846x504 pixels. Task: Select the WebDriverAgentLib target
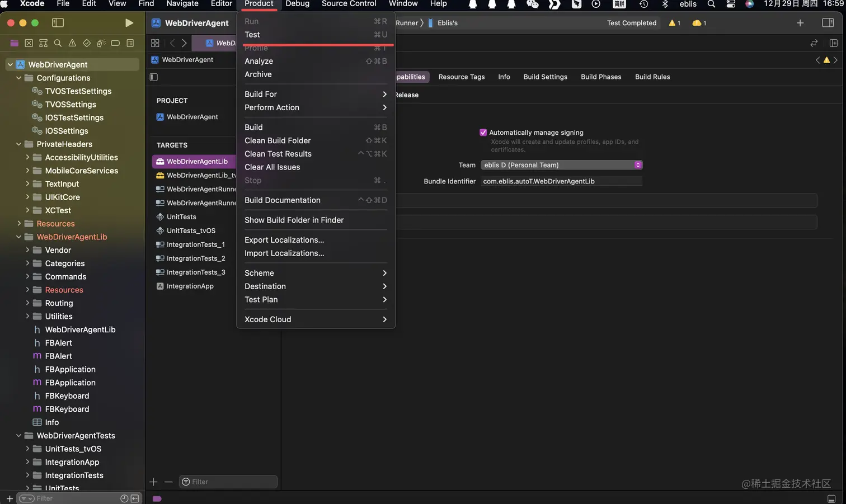[x=194, y=162]
